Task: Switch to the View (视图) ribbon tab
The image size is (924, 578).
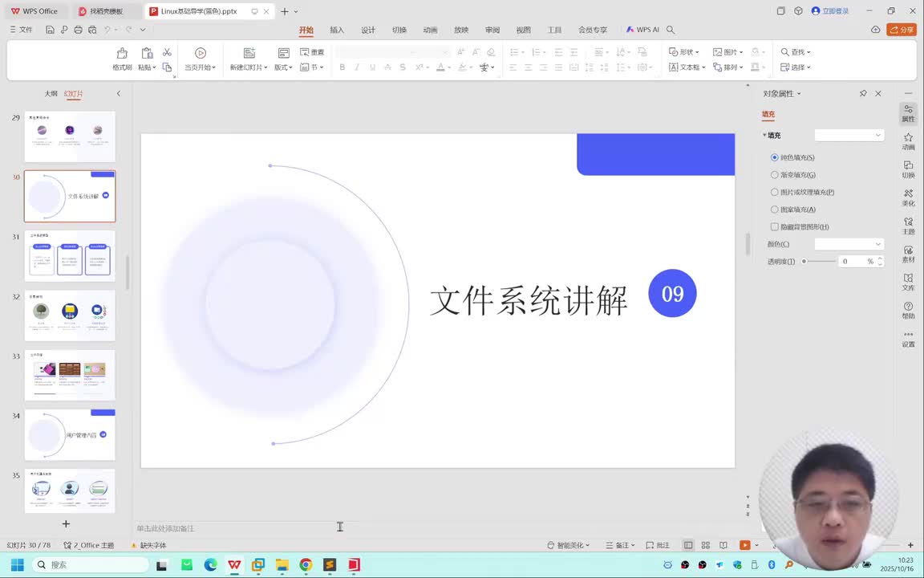Action: coord(523,30)
